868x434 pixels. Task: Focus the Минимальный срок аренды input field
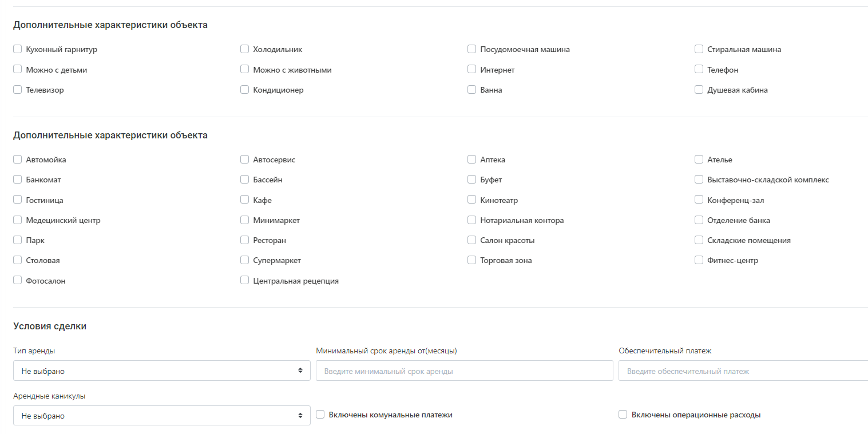pyautogui.click(x=465, y=371)
